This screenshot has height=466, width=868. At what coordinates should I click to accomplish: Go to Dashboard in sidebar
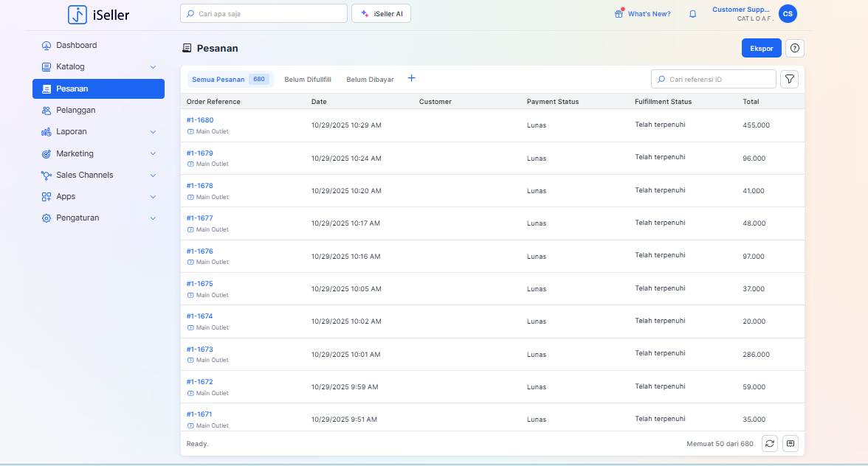point(77,46)
